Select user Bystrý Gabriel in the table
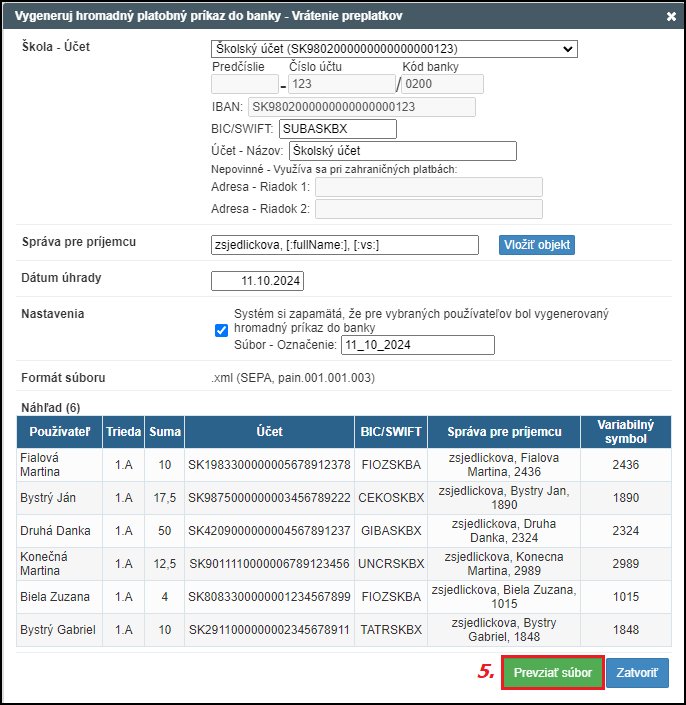This screenshot has width=686, height=705. tap(58, 629)
